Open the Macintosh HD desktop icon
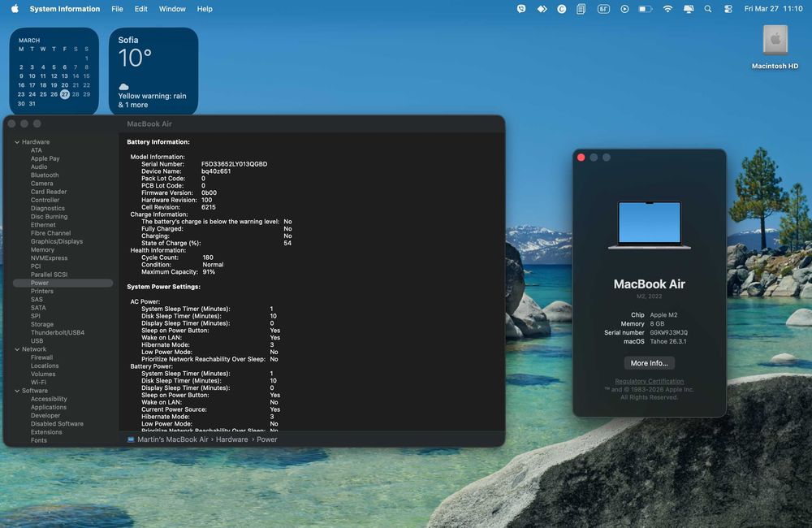 click(775, 47)
